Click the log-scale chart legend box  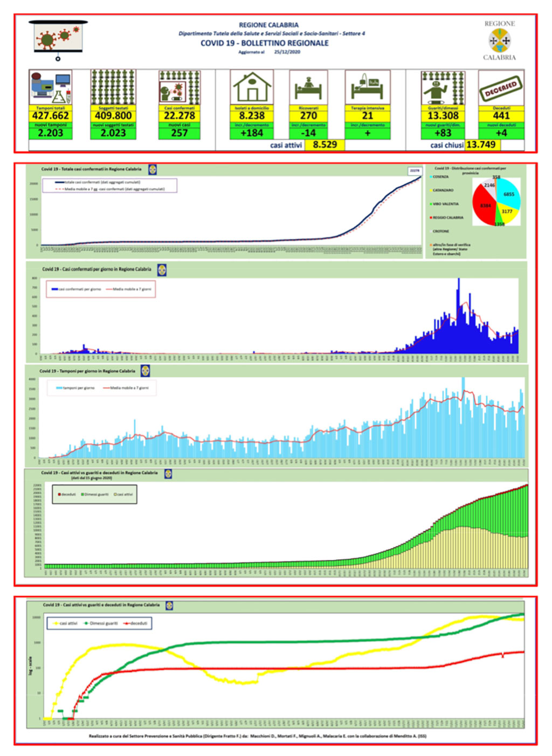100,623
